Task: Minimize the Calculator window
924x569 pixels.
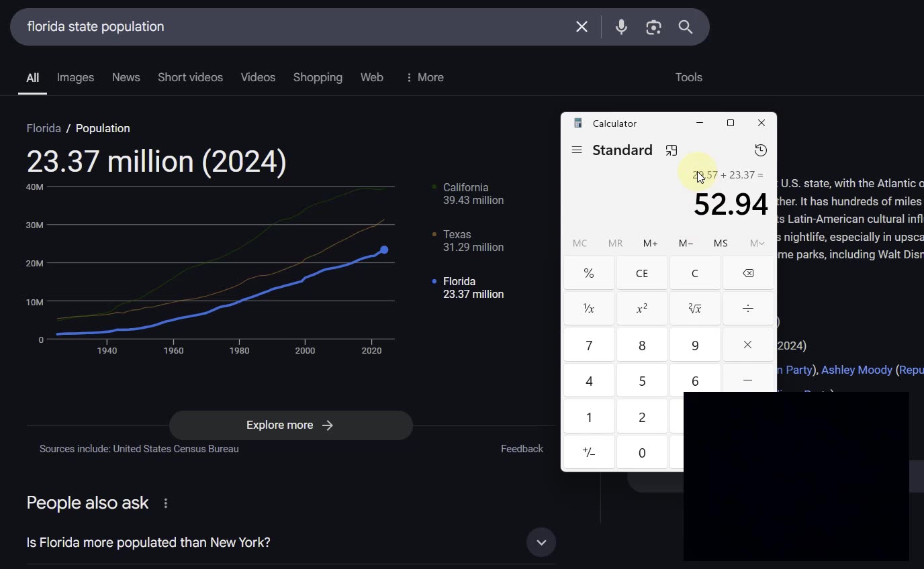Action: 700,123
